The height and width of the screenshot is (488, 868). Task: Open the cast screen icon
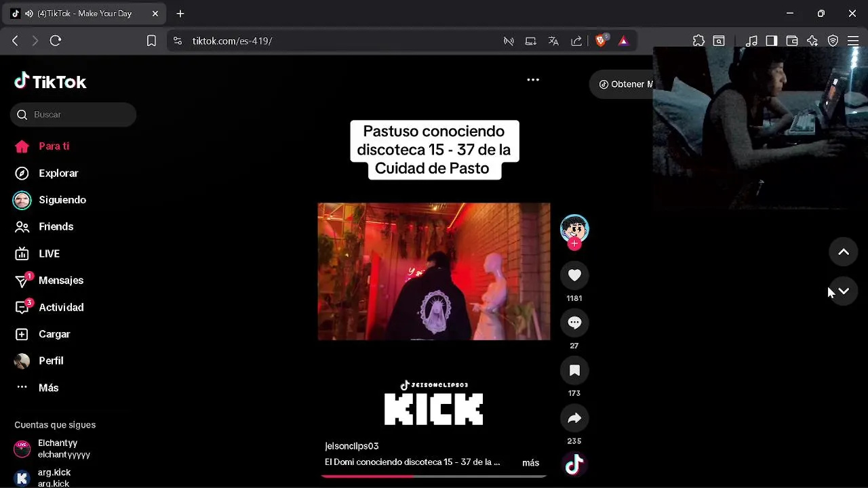pyautogui.click(x=531, y=41)
